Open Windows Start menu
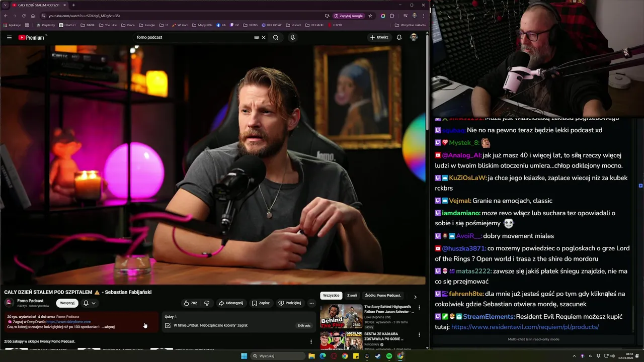Screen dimensions: 644x362 click(x=244, y=356)
